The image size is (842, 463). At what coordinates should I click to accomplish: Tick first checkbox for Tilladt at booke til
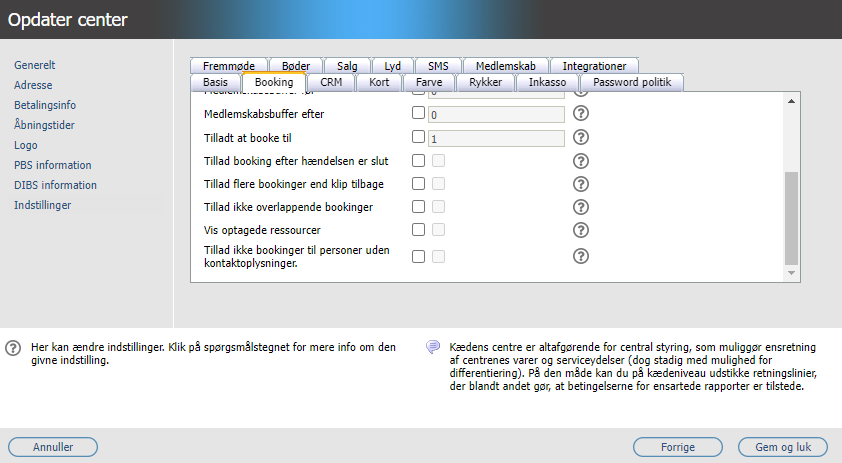click(418, 137)
